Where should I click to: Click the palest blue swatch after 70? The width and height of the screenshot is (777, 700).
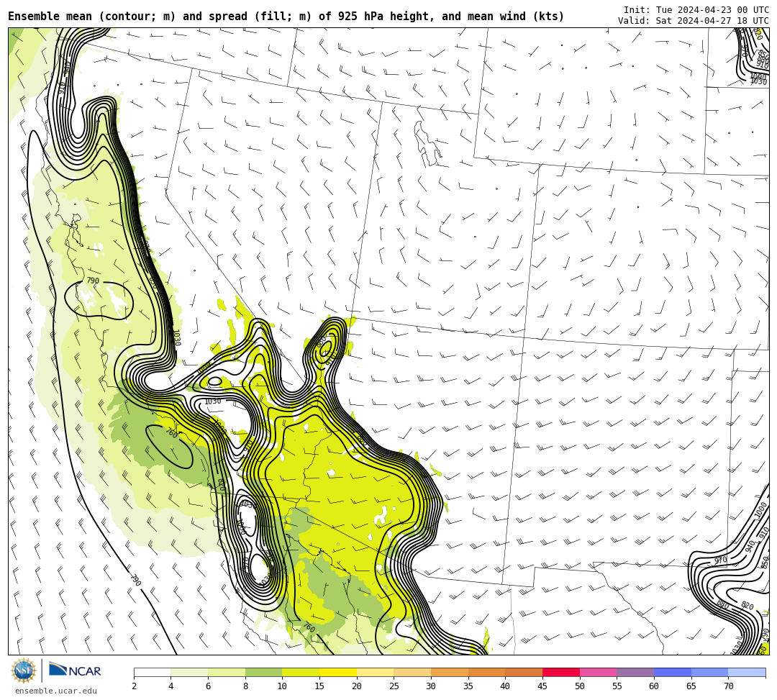pos(747,672)
